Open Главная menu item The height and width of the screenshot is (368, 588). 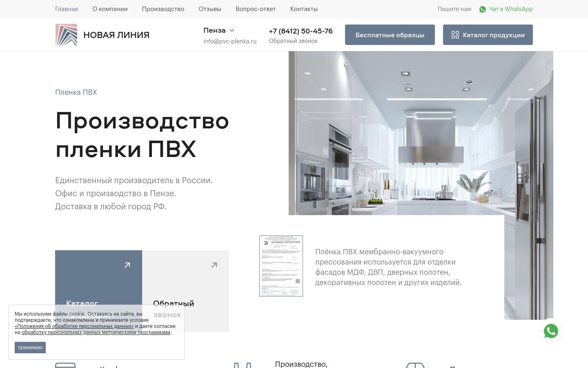click(x=67, y=9)
